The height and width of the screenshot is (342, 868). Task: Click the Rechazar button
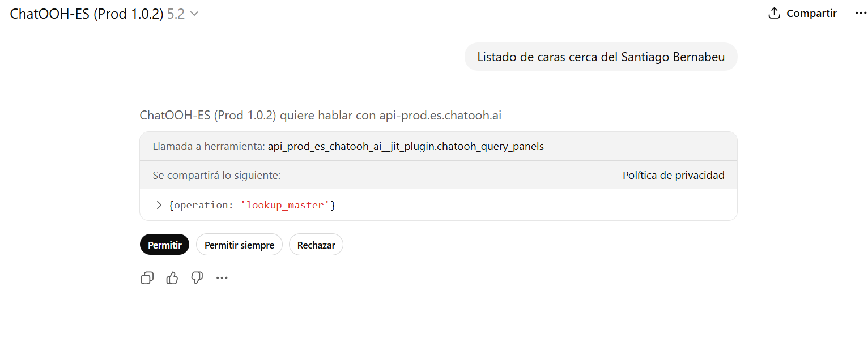pos(316,244)
